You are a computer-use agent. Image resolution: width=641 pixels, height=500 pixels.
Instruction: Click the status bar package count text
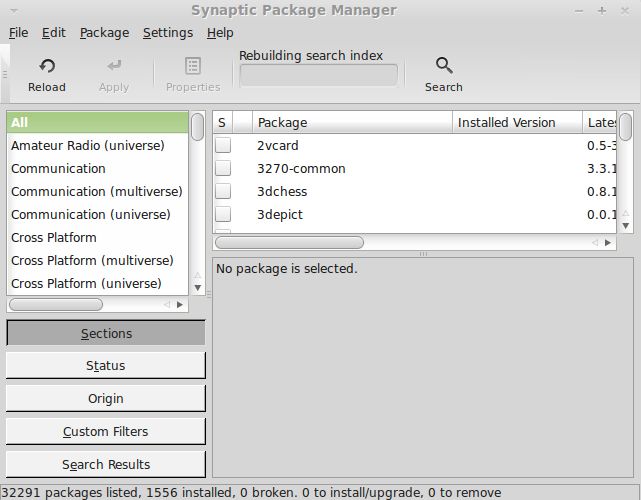tap(251, 493)
